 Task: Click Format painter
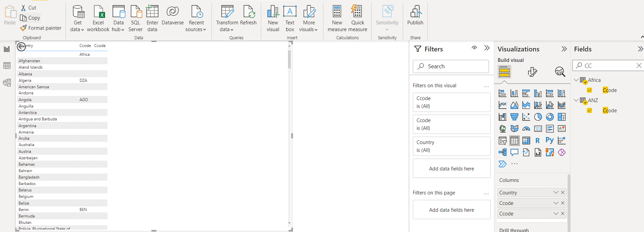click(x=41, y=28)
